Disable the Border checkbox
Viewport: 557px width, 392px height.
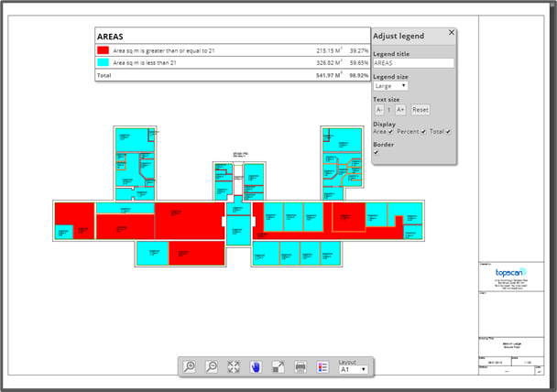coord(377,153)
